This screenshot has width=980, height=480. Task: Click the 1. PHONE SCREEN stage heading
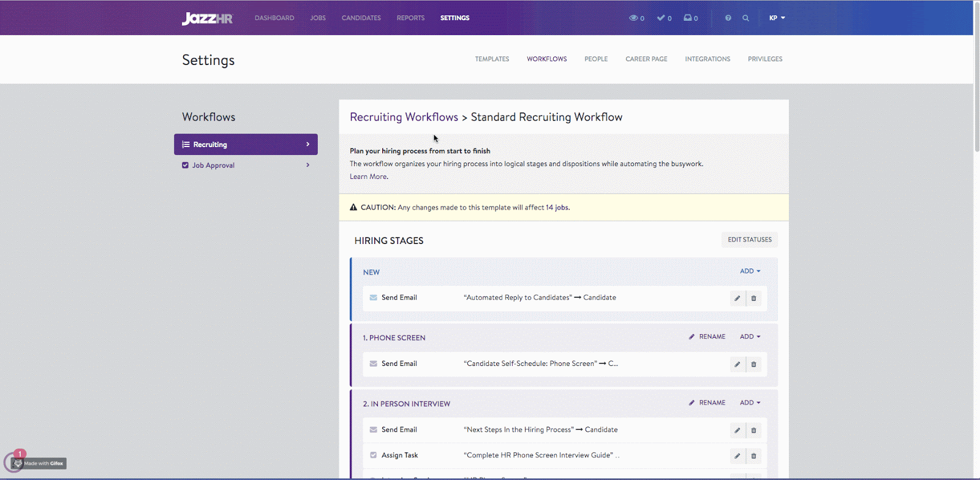pos(394,338)
